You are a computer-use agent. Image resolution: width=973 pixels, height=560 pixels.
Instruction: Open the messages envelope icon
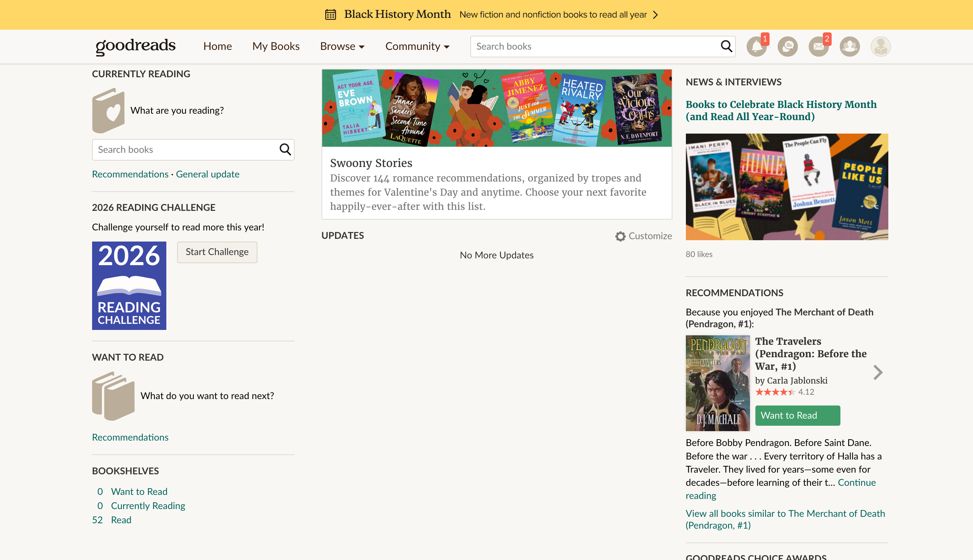click(818, 47)
